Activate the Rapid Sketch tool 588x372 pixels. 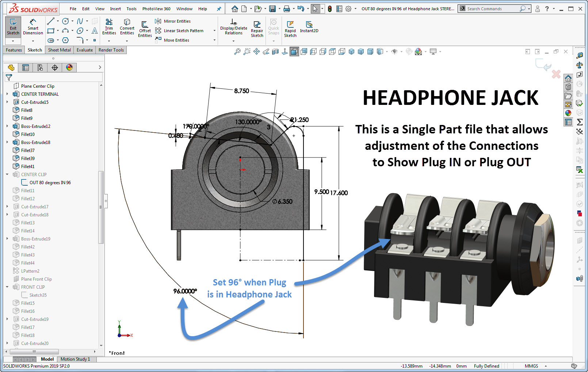point(290,29)
